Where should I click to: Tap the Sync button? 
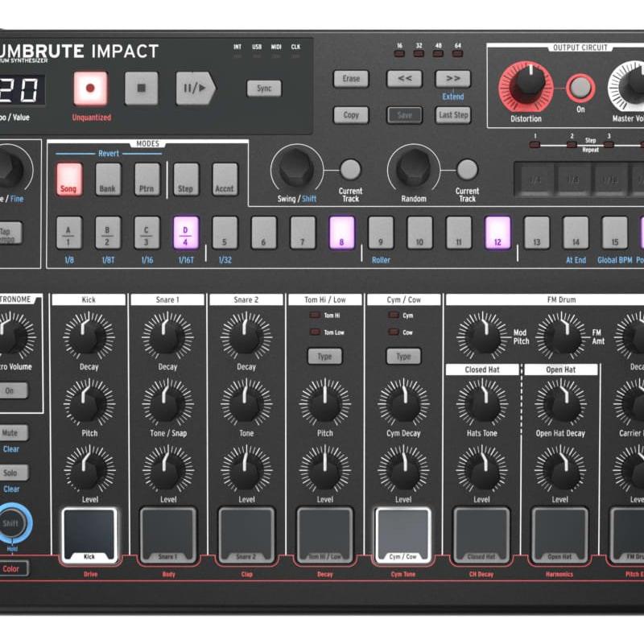(x=264, y=89)
